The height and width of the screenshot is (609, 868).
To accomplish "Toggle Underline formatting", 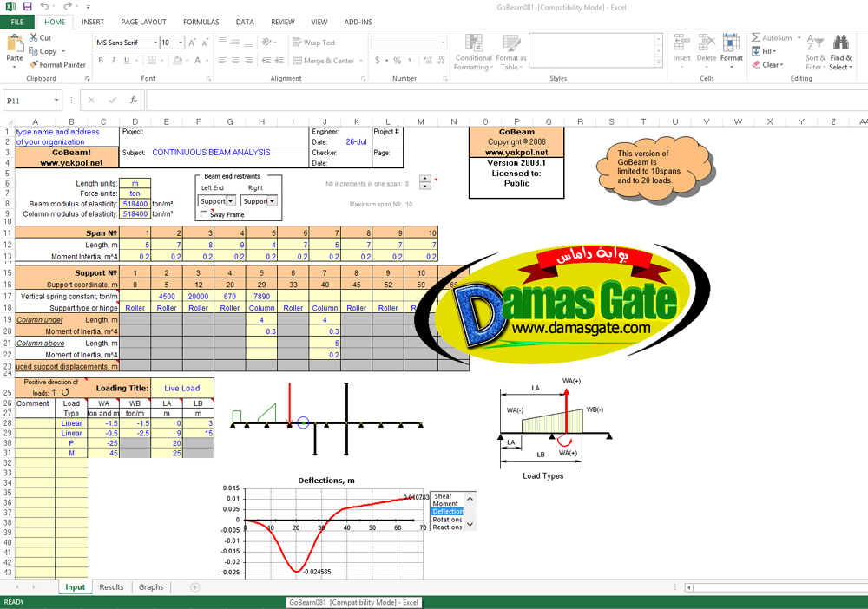I will 127,60.
